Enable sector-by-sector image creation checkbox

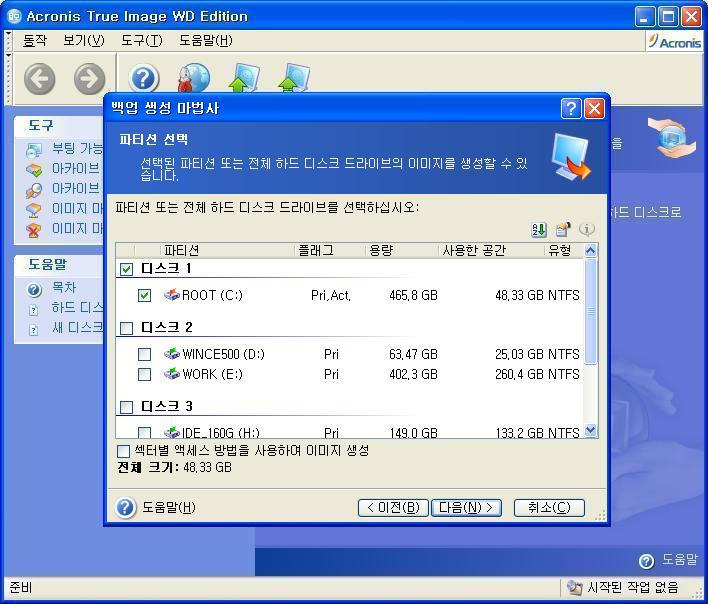click(123, 451)
